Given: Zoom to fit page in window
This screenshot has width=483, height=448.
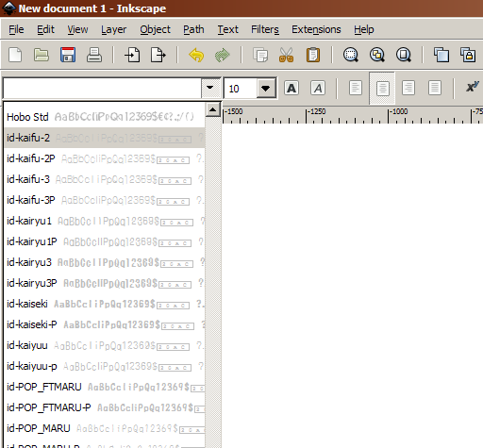Looking at the screenshot, I should coord(404,55).
